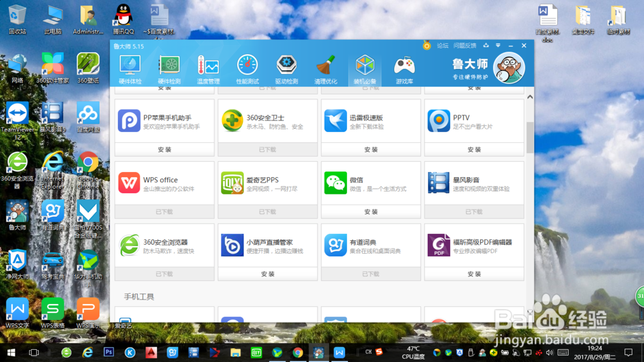
Task: Install PP苹果手机助手 via its 安装 button
Action: (x=164, y=149)
